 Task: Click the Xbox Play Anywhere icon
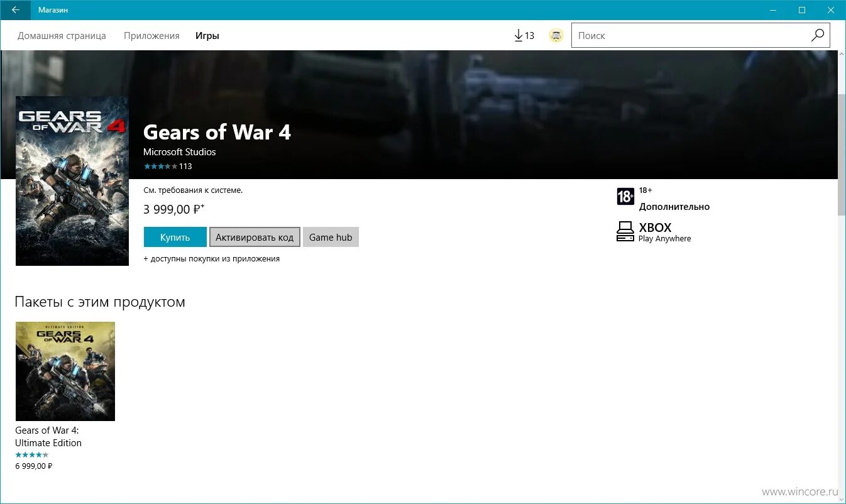coord(625,231)
